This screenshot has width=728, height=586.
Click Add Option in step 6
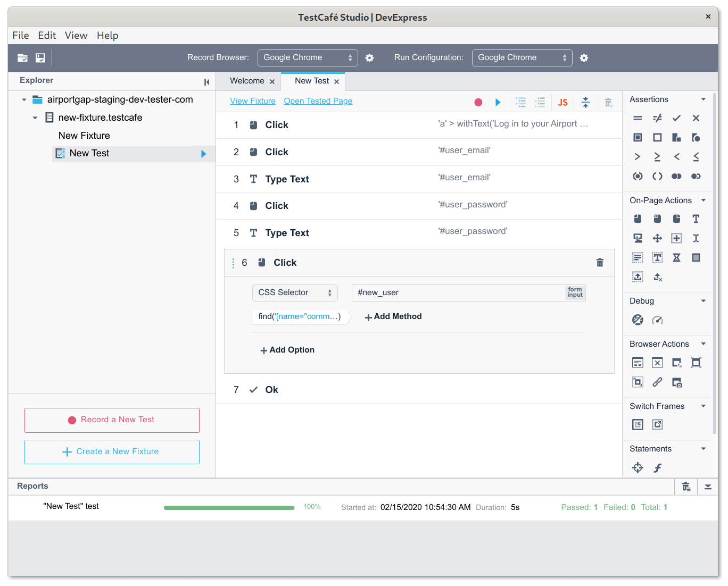[287, 350]
